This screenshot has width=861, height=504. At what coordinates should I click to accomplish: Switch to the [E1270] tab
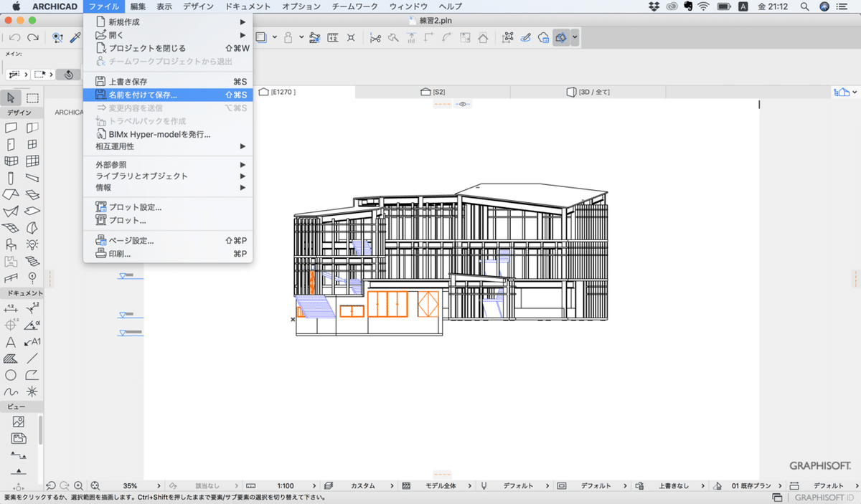pos(304,92)
